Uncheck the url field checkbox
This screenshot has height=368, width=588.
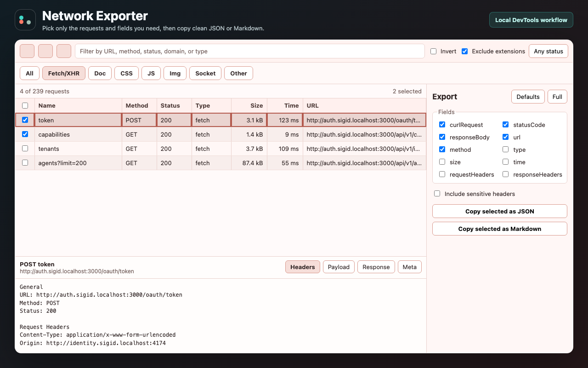point(505,137)
